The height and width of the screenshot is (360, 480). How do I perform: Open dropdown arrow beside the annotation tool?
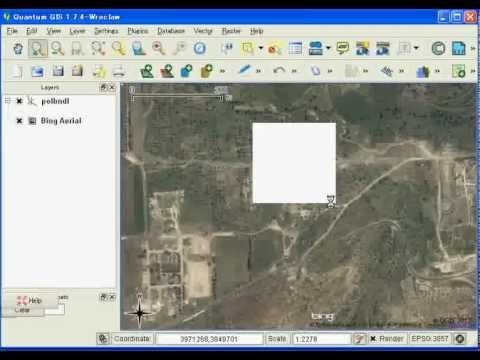tap(416, 48)
